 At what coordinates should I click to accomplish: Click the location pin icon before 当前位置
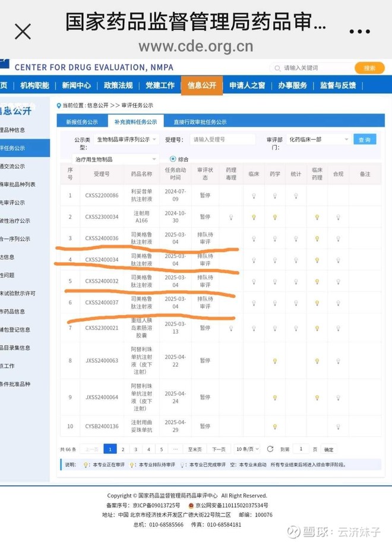pos(58,105)
